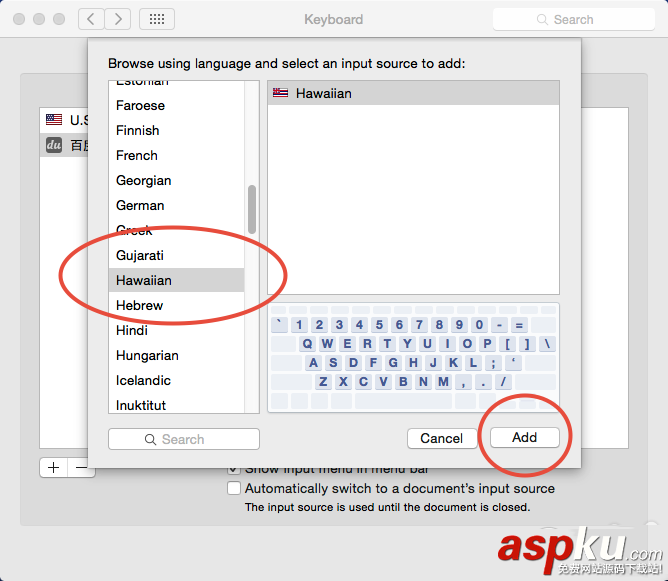668x581 pixels.
Task: Select the U.S. input source row
Action: coord(64,120)
